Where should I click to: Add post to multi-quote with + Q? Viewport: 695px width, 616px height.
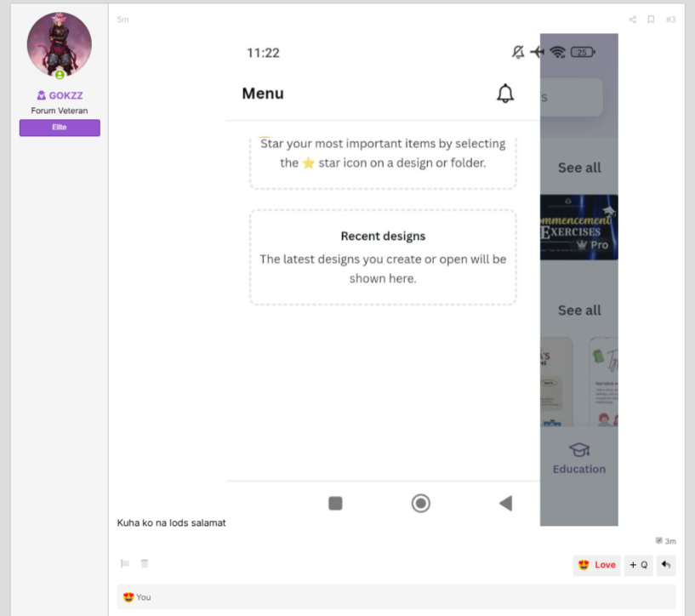[638, 565]
